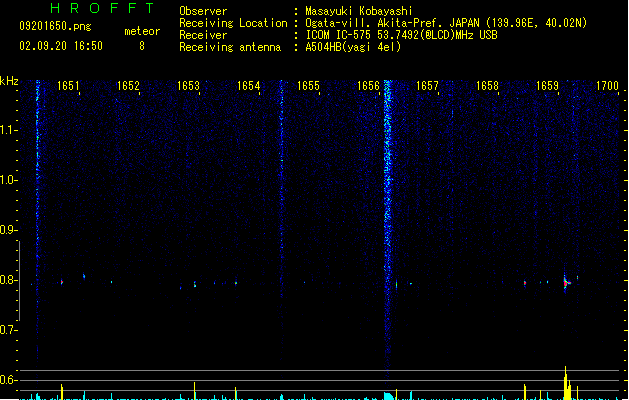Click the strong red meteor echo after 1659
Image resolution: width=629 pixels, height=400 pixels.
coord(566,282)
